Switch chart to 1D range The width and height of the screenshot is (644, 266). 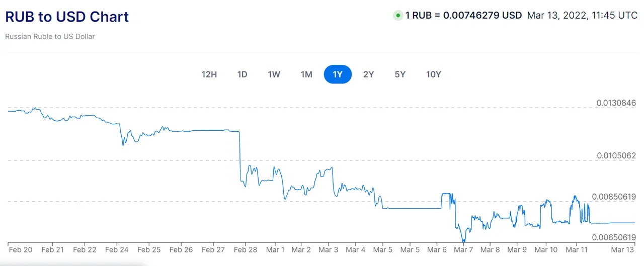click(242, 74)
